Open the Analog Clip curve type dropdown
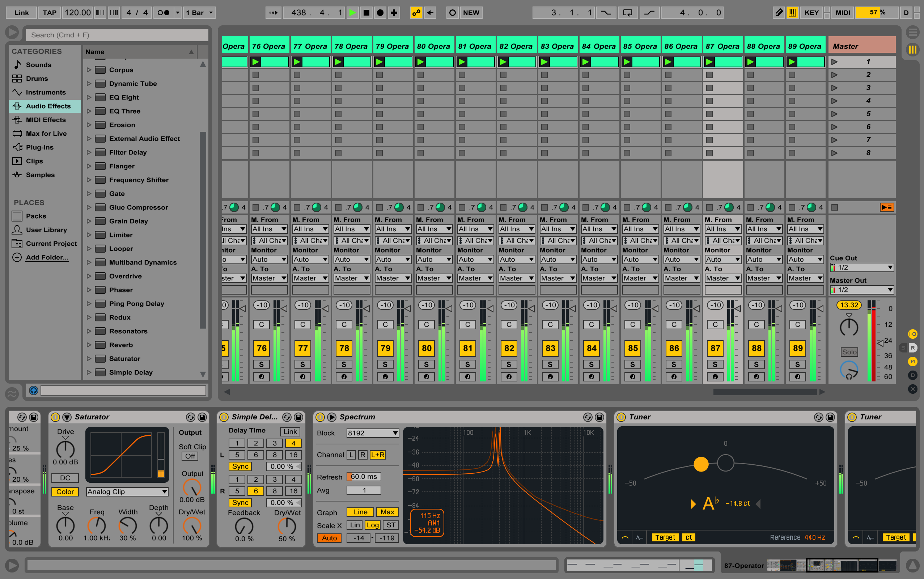This screenshot has width=924, height=579. pyautogui.click(x=127, y=492)
